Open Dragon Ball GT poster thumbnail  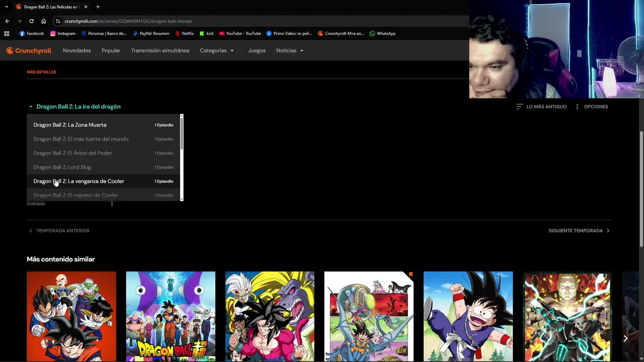[x=270, y=316]
